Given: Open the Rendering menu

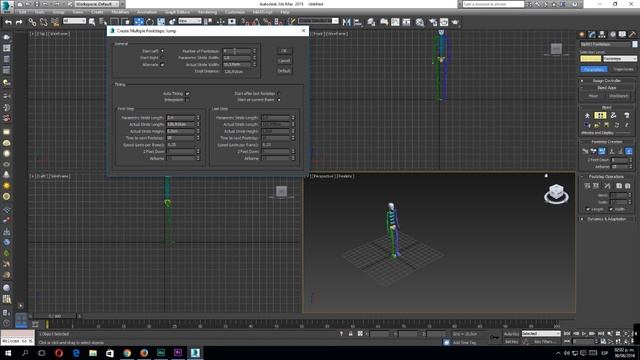Looking at the screenshot, I should (207, 12).
